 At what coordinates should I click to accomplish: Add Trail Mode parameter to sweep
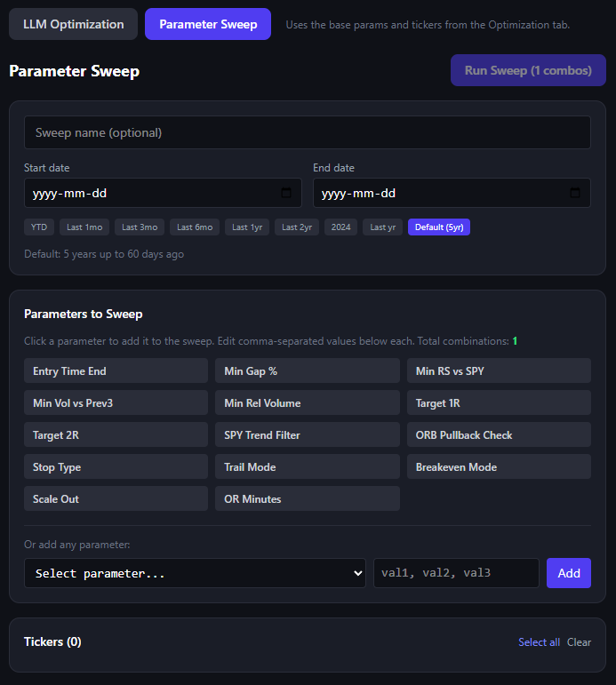(x=308, y=466)
